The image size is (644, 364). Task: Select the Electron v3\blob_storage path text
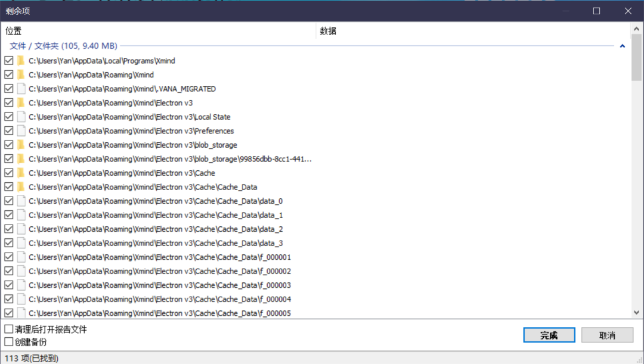click(x=132, y=145)
